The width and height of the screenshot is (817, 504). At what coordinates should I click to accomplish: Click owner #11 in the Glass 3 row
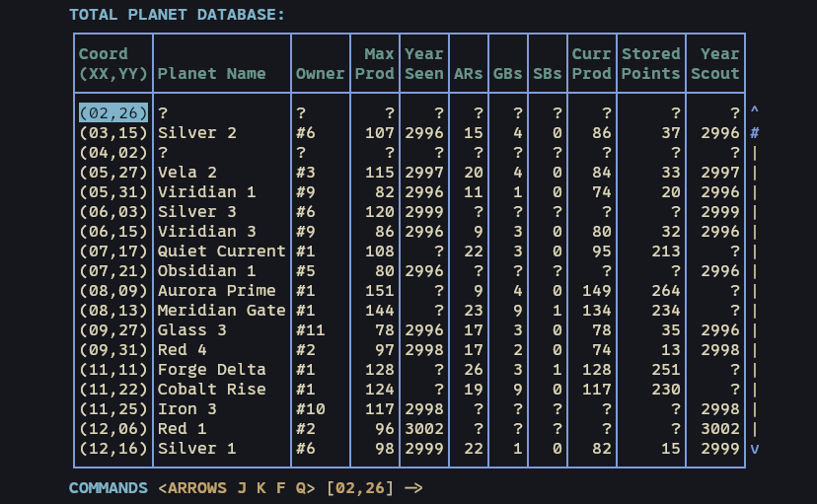coord(310,330)
